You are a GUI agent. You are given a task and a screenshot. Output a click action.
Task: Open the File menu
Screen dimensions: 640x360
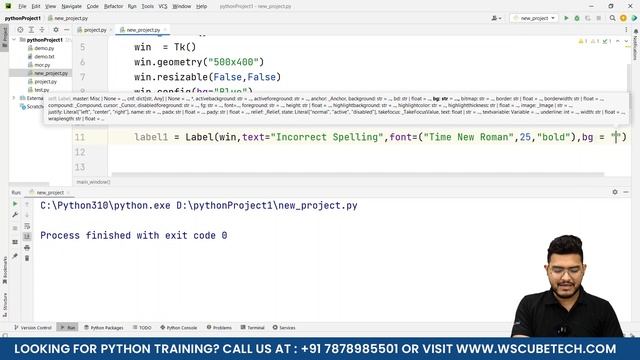(22, 6)
